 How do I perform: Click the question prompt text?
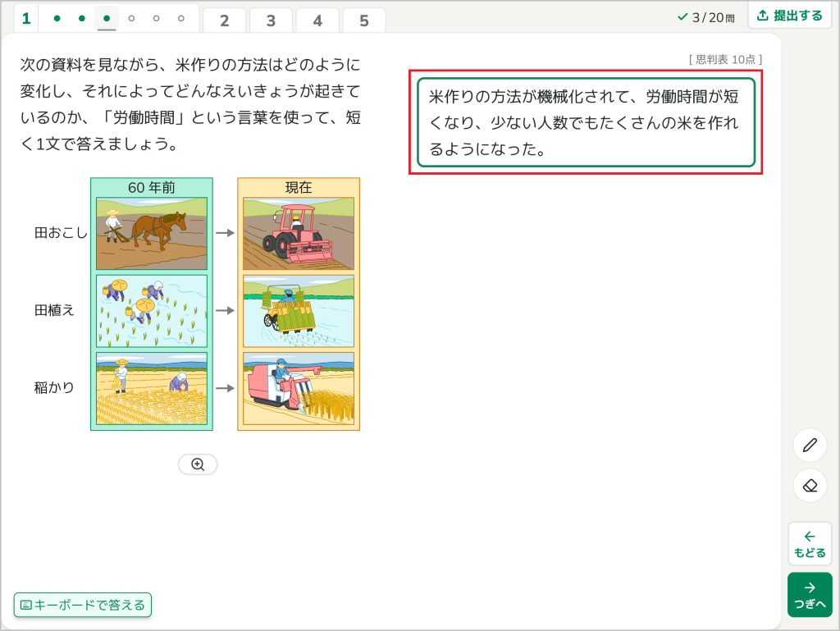point(190,104)
